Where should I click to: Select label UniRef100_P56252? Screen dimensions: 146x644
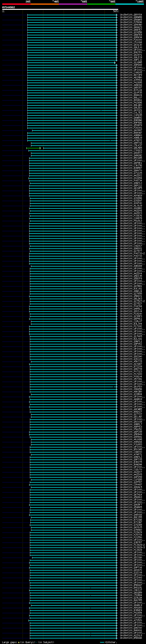(131, 429)
